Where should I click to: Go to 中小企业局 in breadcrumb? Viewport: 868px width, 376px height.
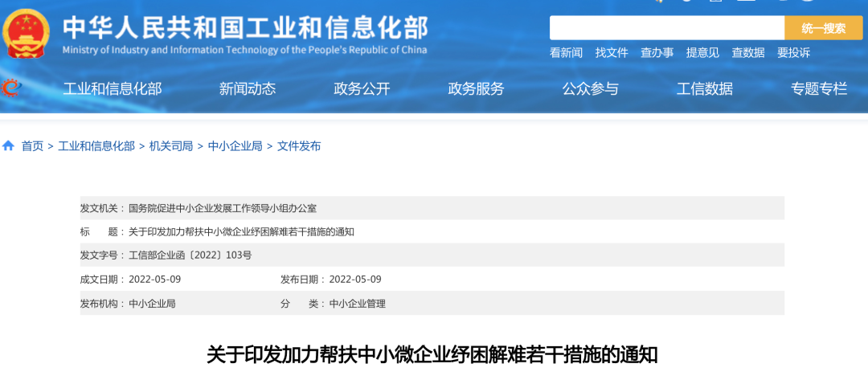tap(235, 146)
